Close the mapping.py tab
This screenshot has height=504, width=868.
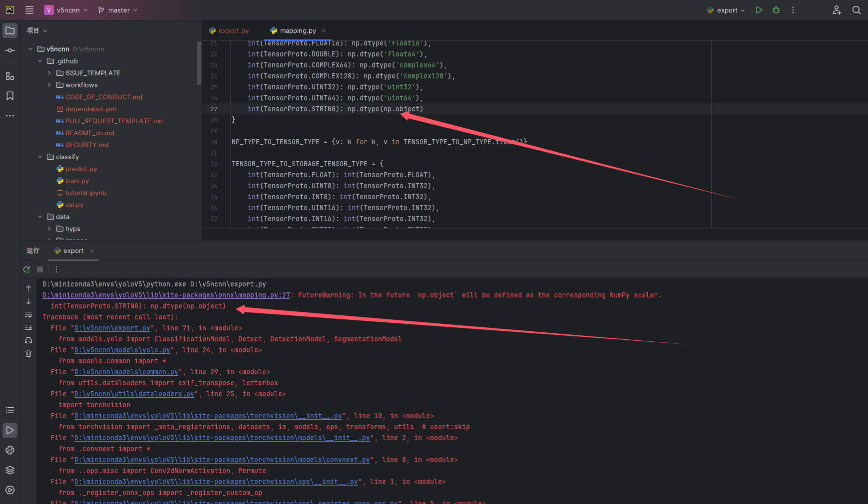point(324,30)
